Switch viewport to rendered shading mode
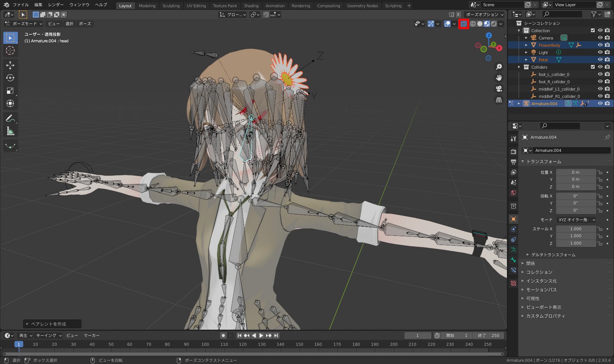The height and width of the screenshot is (364, 614). pos(494,23)
